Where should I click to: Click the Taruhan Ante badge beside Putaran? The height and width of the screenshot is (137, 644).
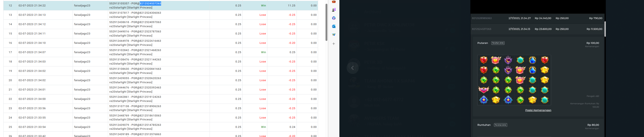(x=498, y=43)
